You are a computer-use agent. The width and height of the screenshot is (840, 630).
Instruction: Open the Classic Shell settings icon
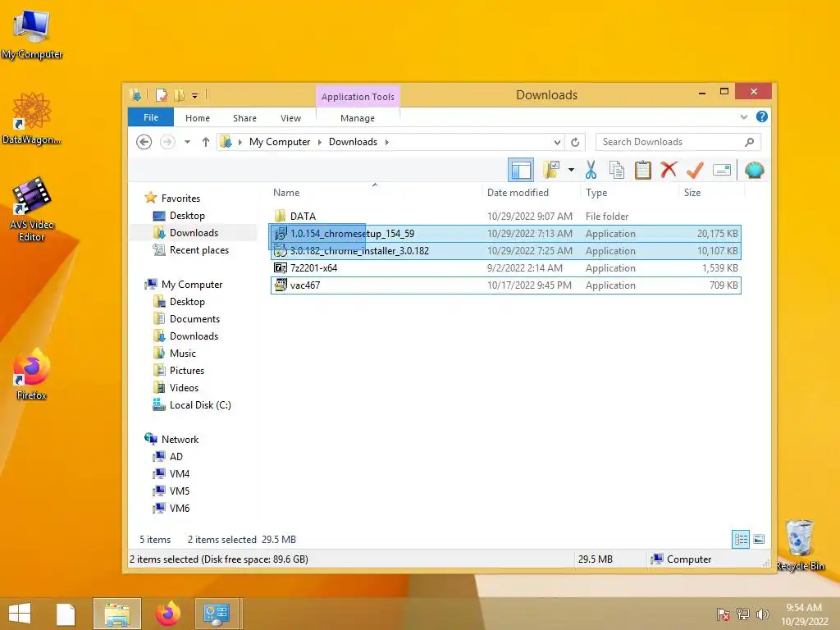(755, 171)
